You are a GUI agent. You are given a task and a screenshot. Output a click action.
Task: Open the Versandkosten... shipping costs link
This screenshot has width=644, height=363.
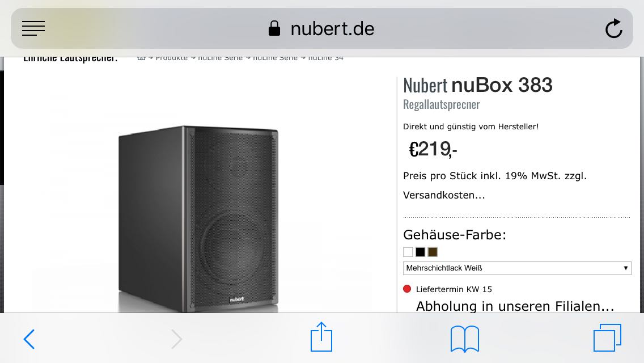[x=444, y=195]
